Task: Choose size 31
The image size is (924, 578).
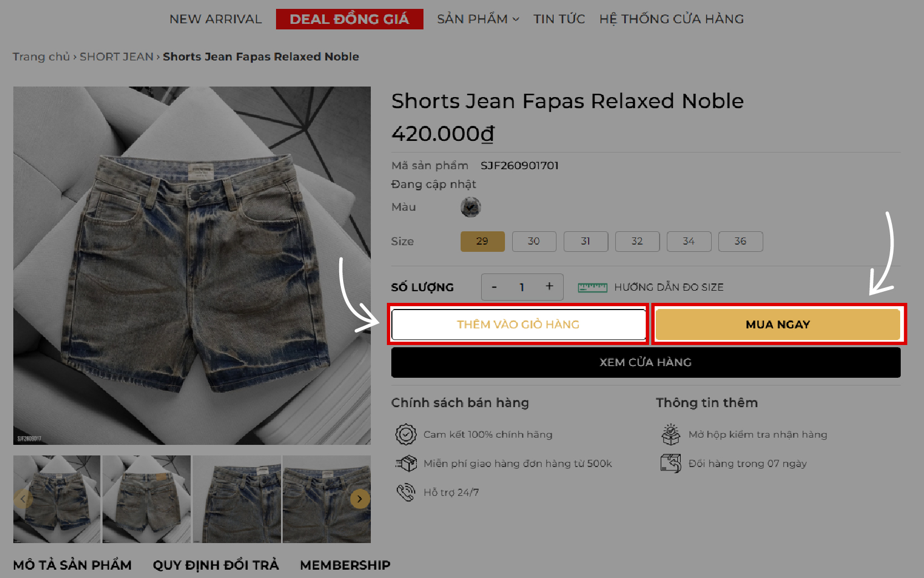Action: tap(585, 241)
